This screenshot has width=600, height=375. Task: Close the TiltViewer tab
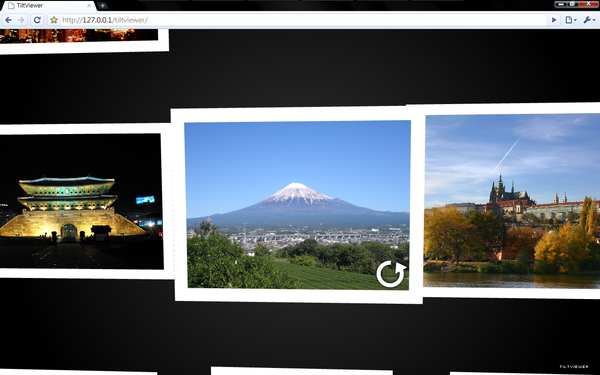89,6
